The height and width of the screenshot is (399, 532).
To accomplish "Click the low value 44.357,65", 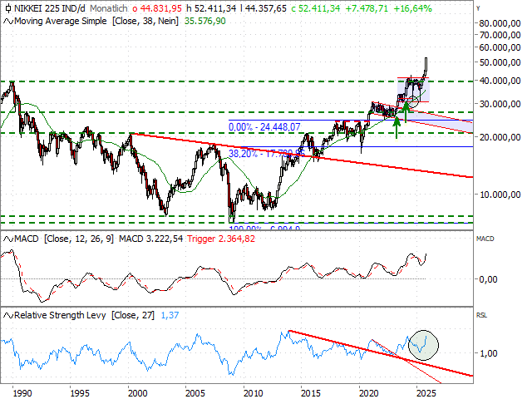I will tap(264, 8).
